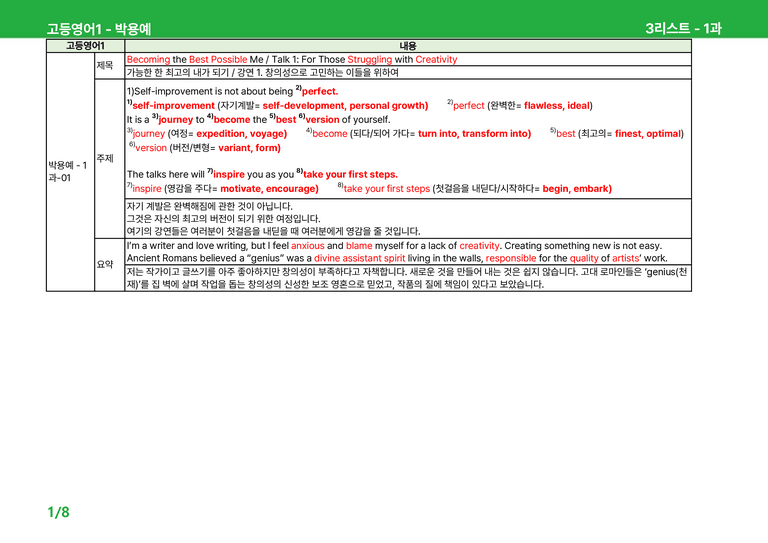Click the page number 1/8
Image resolution: width=768 pixels, height=543 pixels.
58,512
